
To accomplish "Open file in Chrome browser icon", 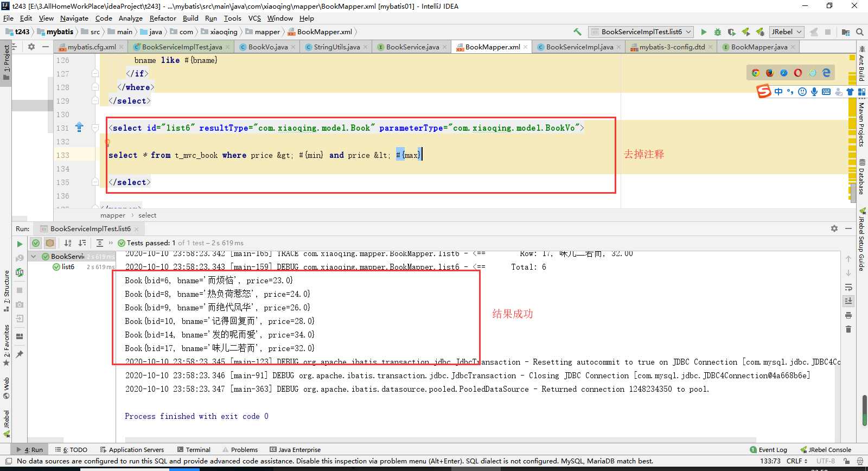I will 756,73.
